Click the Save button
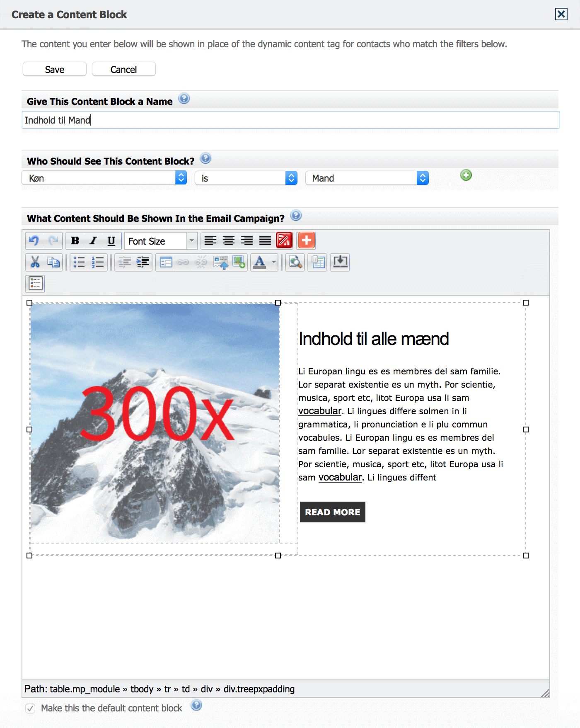 55,69
